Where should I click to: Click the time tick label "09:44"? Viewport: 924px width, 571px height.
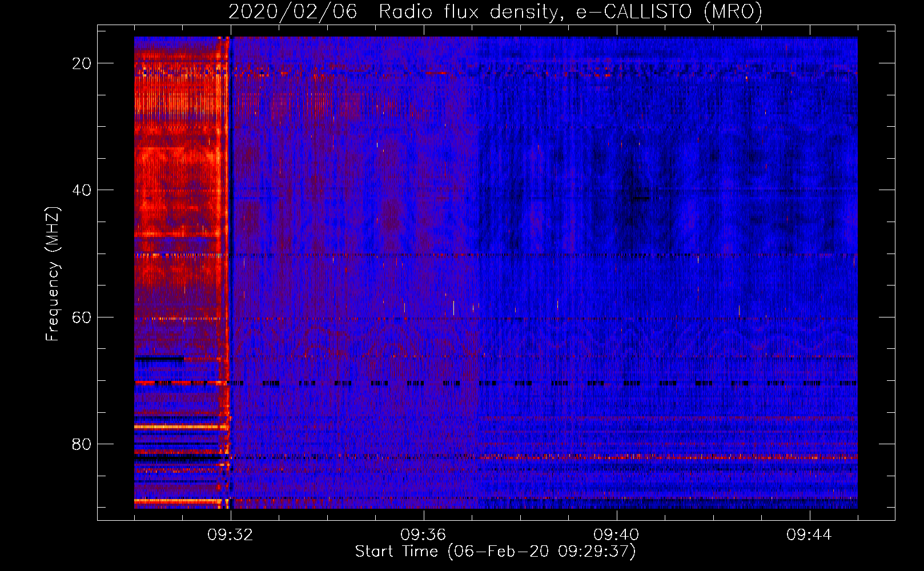coord(809,535)
